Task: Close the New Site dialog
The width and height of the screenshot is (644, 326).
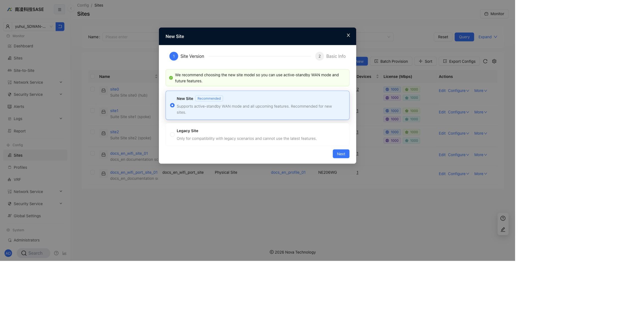Action: (x=348, y=35)
